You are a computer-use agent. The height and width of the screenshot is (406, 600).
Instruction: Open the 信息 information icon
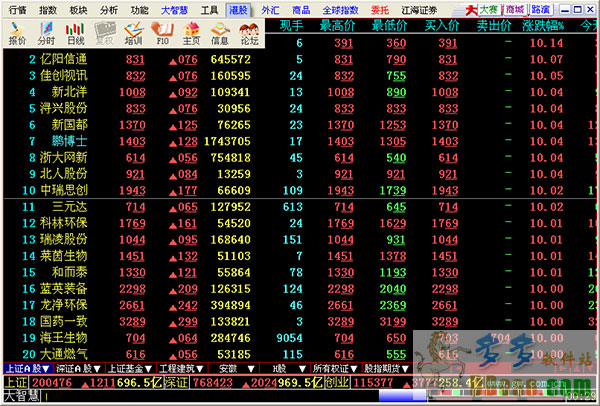coord(220,34)
